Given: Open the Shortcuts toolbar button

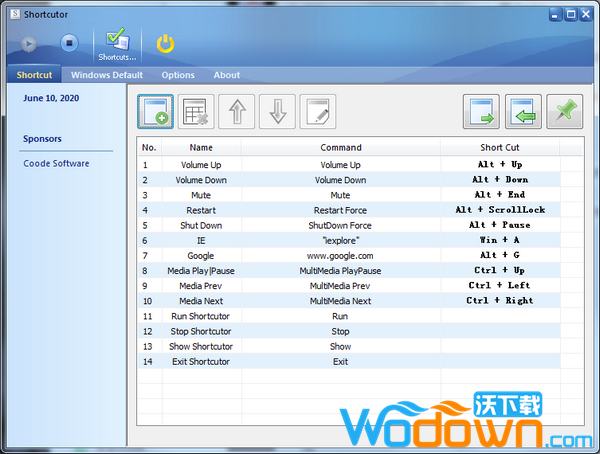Looking at the screenshot, I should 117,45.
